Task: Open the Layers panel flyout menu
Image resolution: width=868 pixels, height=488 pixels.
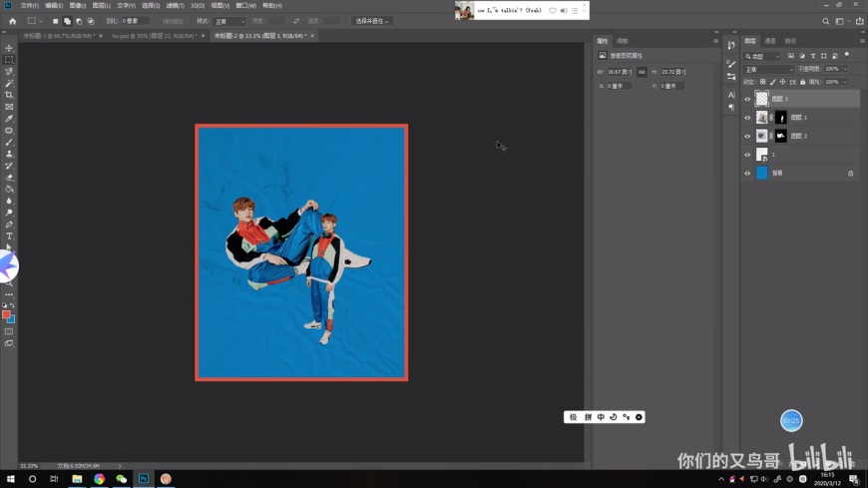Action: (862, 41)
